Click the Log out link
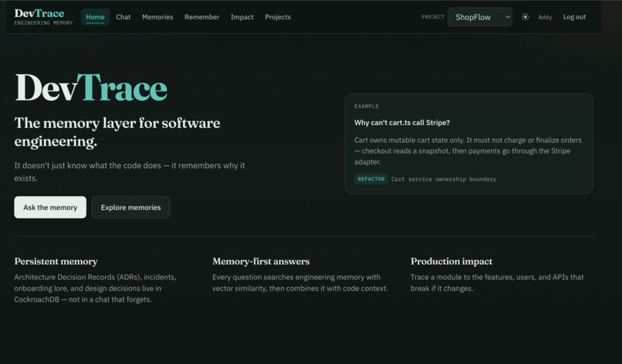The width and height of the screenshot is (622, 364). 574,17
